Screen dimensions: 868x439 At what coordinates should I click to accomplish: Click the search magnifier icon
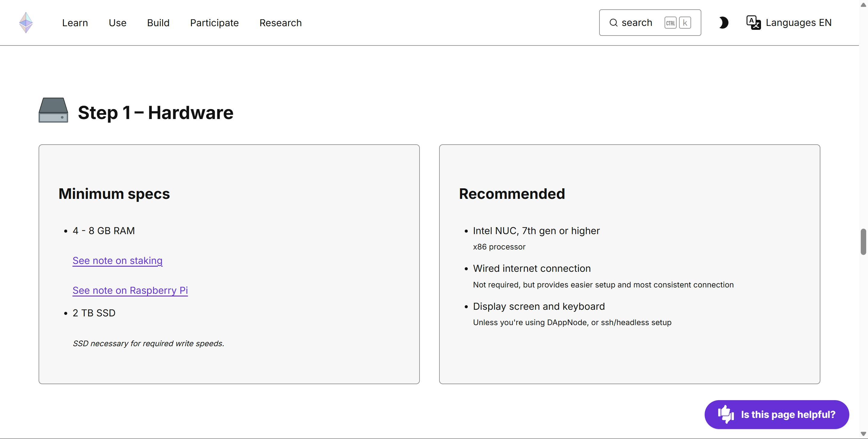click(x=613, y=23)
